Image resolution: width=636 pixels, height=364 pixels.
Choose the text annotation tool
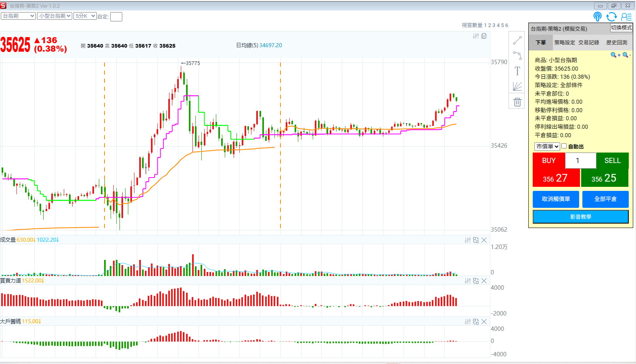click(517, 71)
